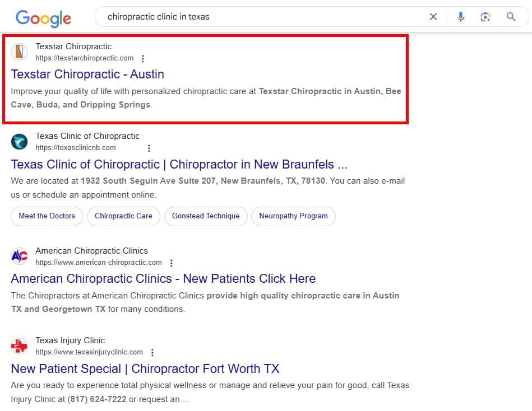Select the Neuropathy Program sitelink chip

click(x=294, y=216)
